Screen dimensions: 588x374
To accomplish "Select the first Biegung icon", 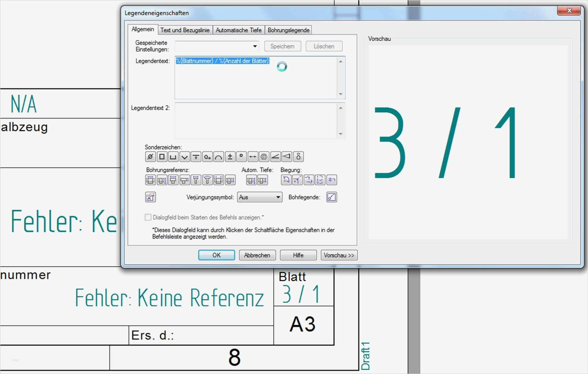I will [x=286, y=180].
